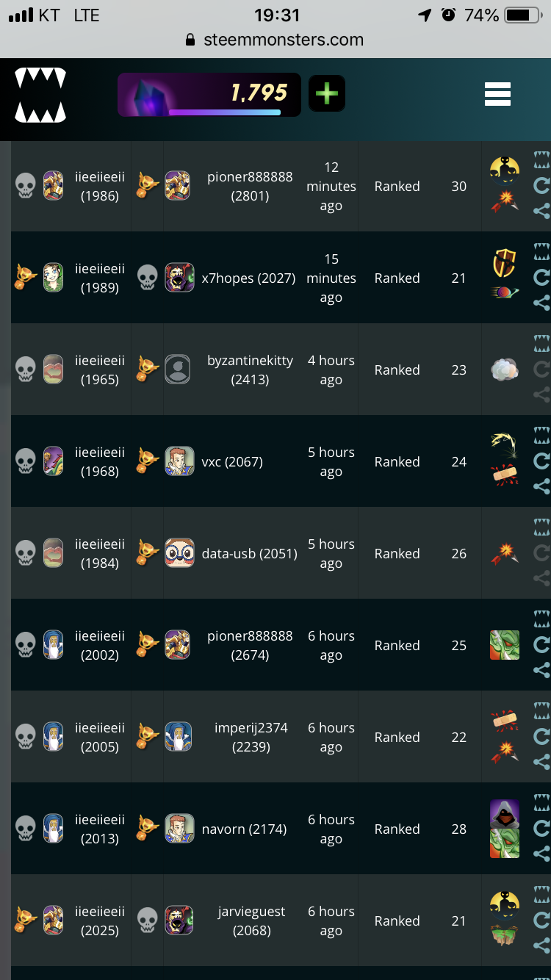Tap the green plus add-crystals button
This screenshot has height=980, width=551.
(327, 93)
